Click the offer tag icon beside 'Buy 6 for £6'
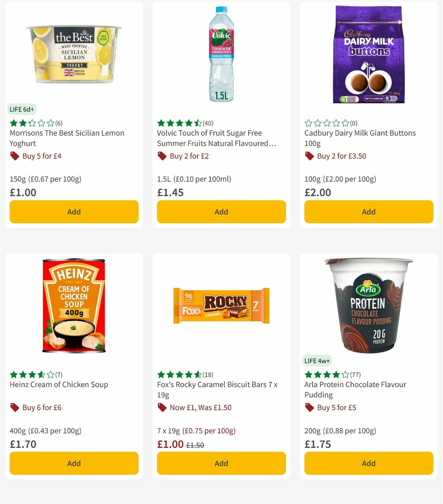Image resolution: width=443 pixels, height=504 pixels. [15, 408]
